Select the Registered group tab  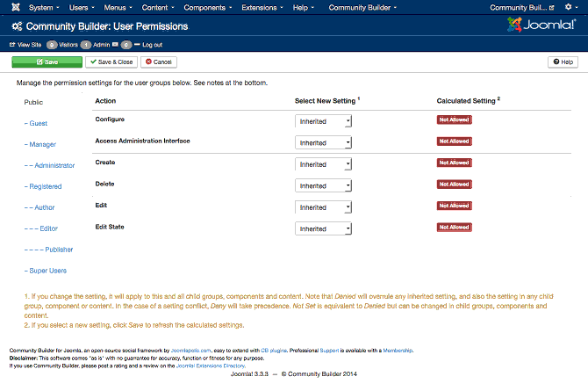point(43,186)
